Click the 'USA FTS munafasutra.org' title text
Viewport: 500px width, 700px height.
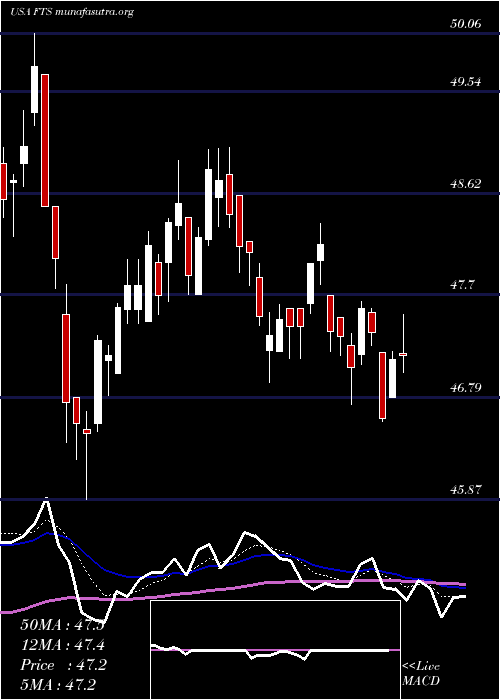(x=72, y=12)
